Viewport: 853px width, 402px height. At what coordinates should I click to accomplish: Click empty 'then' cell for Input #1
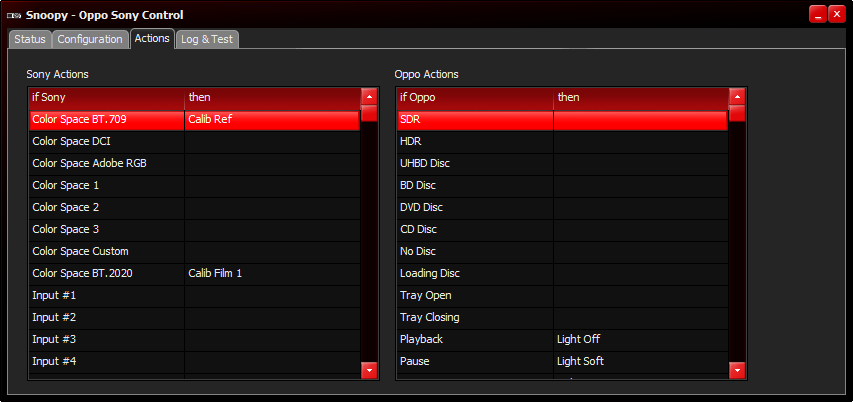[x=272, y=296]
